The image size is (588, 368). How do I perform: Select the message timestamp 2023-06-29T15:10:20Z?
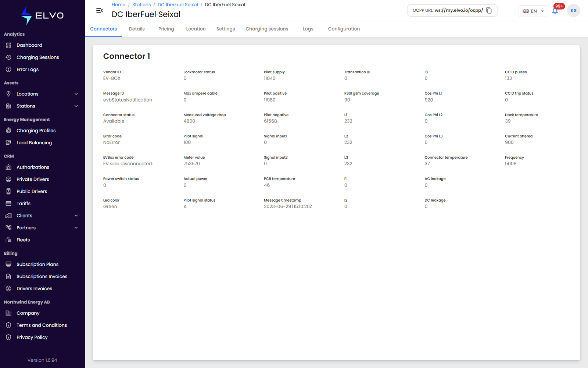(x=288, y=206)
